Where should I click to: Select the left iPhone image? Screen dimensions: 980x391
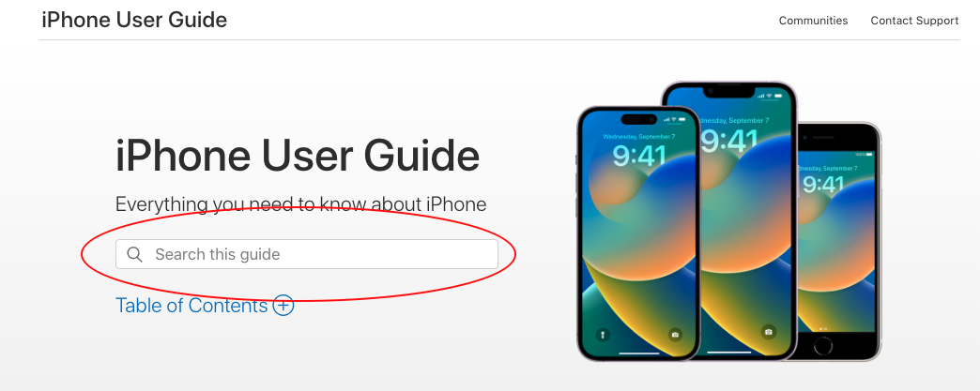[x=638, y=233]
